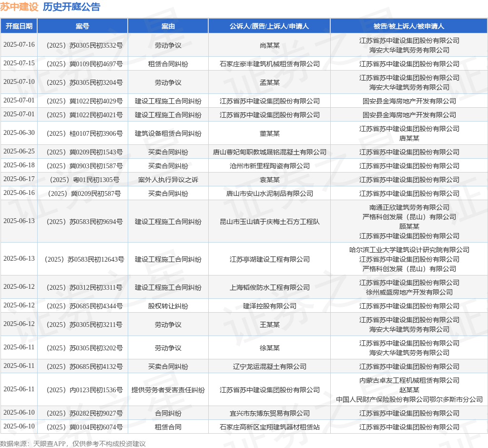Select the 公诉人/原告/上诉人/申请人 column header
Viewport: 488px width, 448px height.
(269, 26)
